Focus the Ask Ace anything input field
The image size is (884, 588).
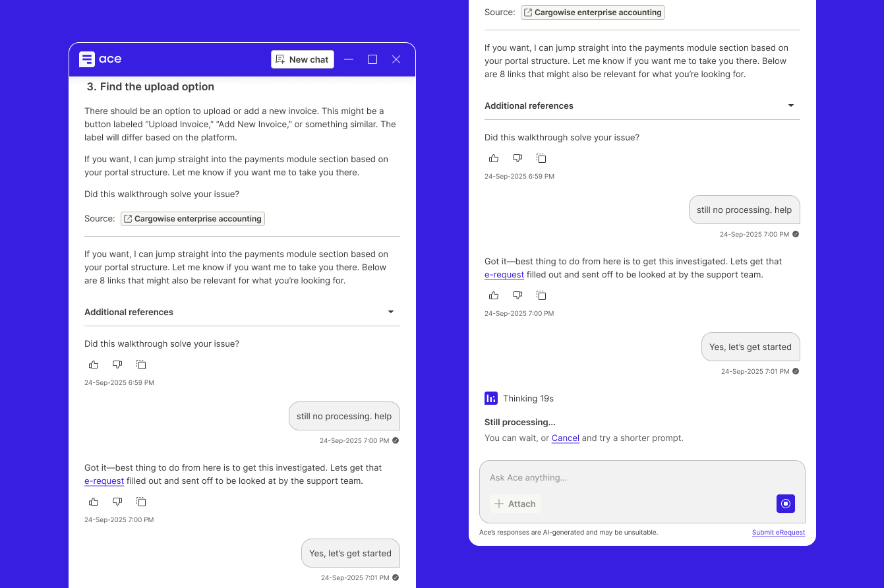tap(642, 477)
